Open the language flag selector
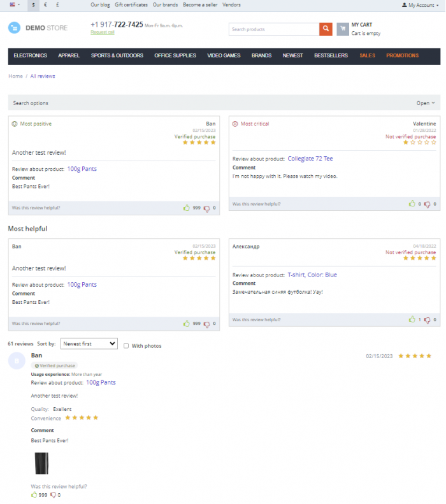This screenshot has height=504, width=446. 15,5
